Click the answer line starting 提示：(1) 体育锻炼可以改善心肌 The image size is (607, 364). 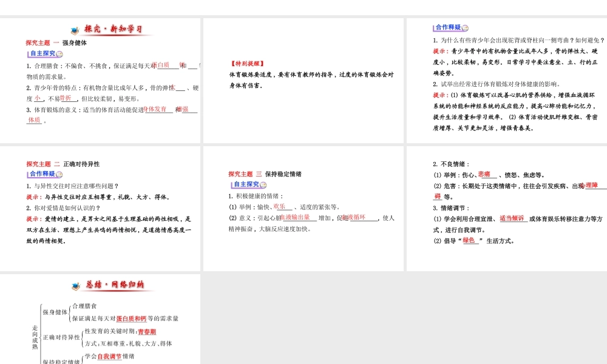pos(514,95)
